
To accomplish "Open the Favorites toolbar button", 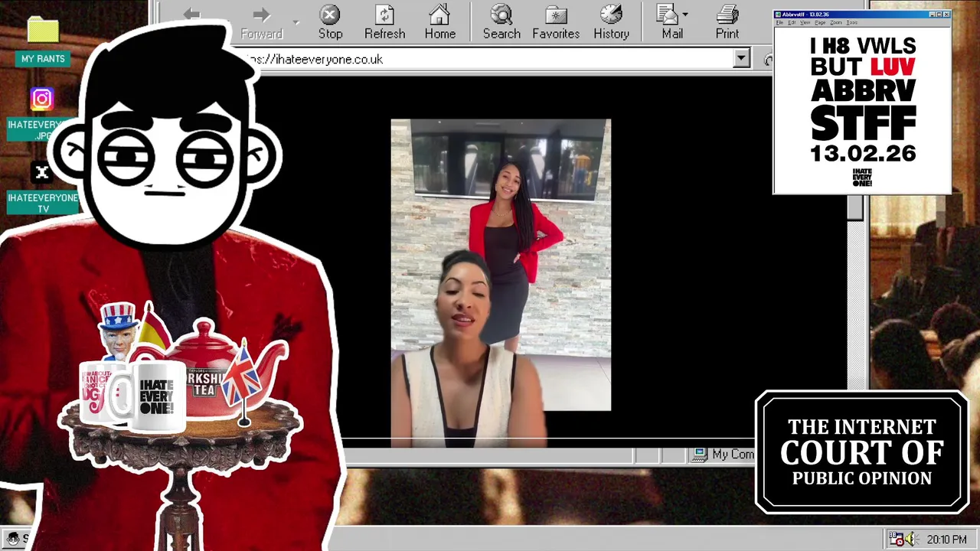I will click(556, 22).
